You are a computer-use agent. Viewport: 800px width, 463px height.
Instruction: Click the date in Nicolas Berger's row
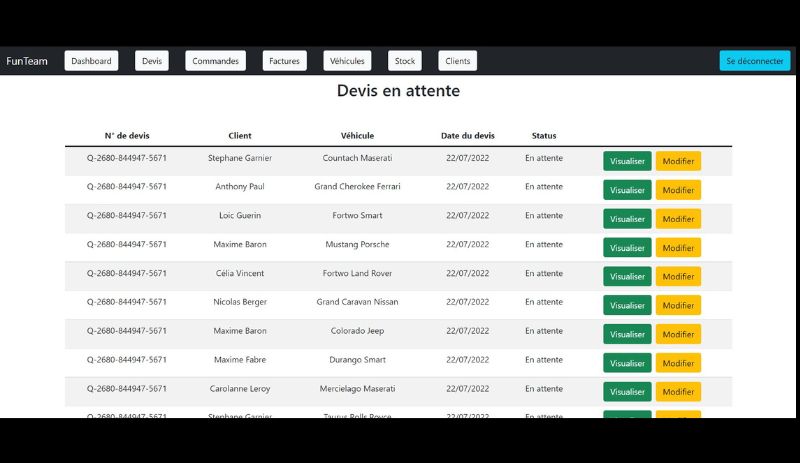(x=468, y=302)
